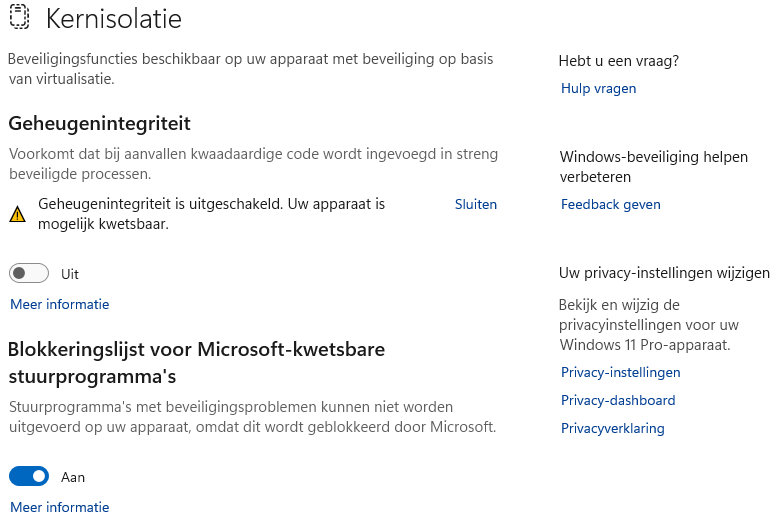Click the Uit label beside the toggle

click(x=70, y=274)
